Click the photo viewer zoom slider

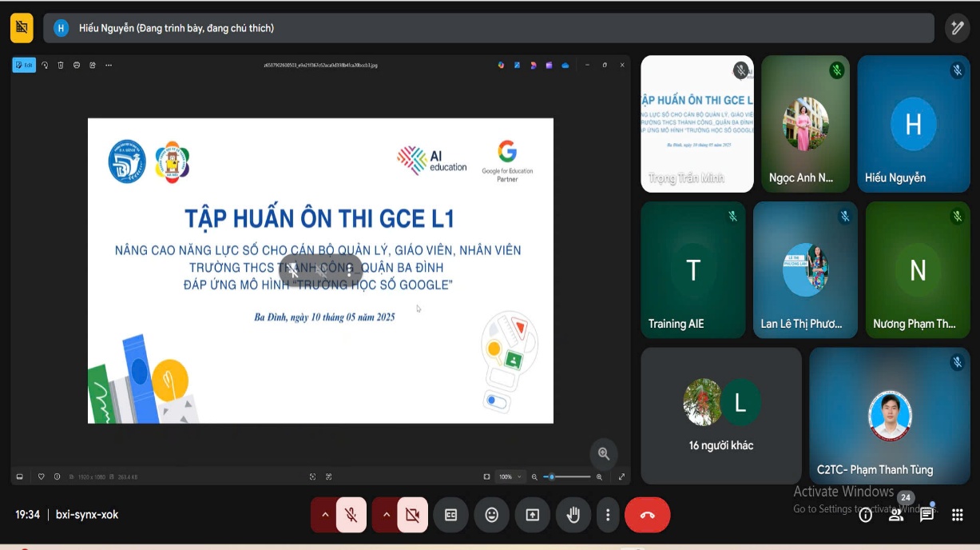tap(566, 476)
